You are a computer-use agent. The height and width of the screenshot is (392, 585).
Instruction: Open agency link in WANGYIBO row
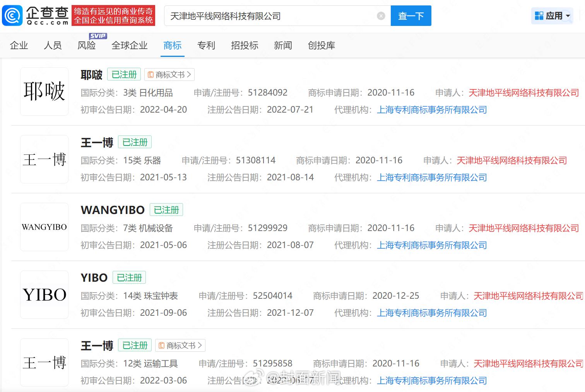pyautogui.click(x=432, y=245)
